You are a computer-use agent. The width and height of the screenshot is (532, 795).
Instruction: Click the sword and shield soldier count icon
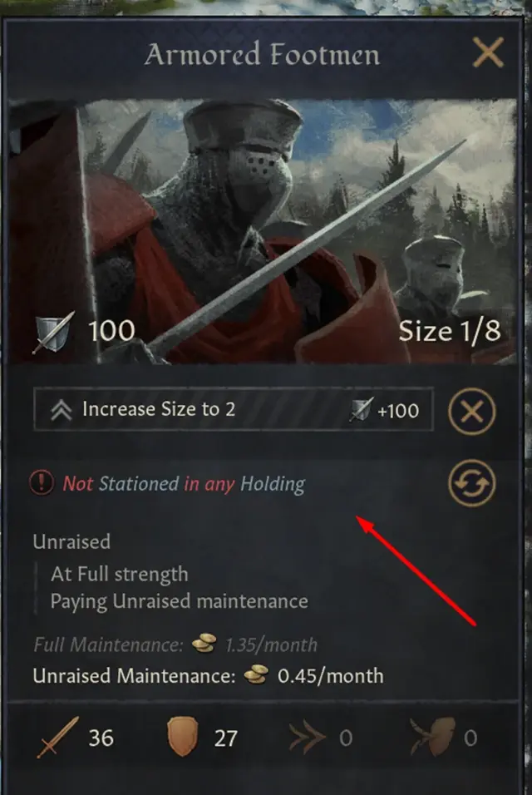(x=53, y=332)
